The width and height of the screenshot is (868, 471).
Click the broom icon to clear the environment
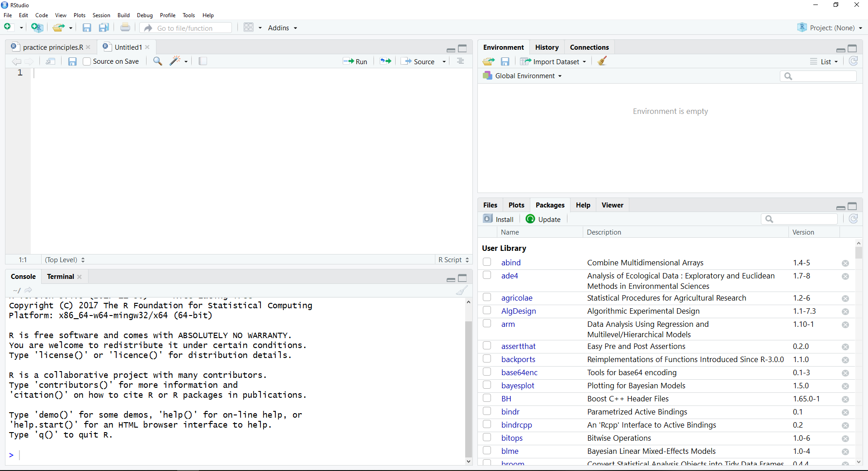[602, 61]
